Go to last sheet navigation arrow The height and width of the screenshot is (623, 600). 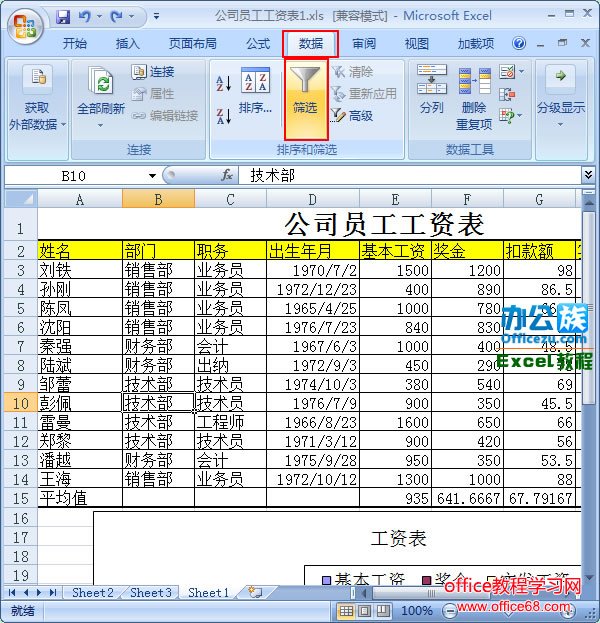[x=53, y=592]
